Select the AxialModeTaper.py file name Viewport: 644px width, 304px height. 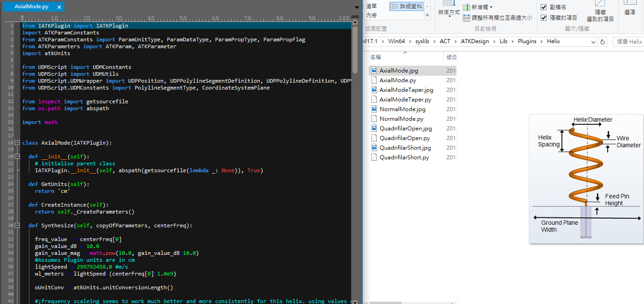click(x=405, y=100)
